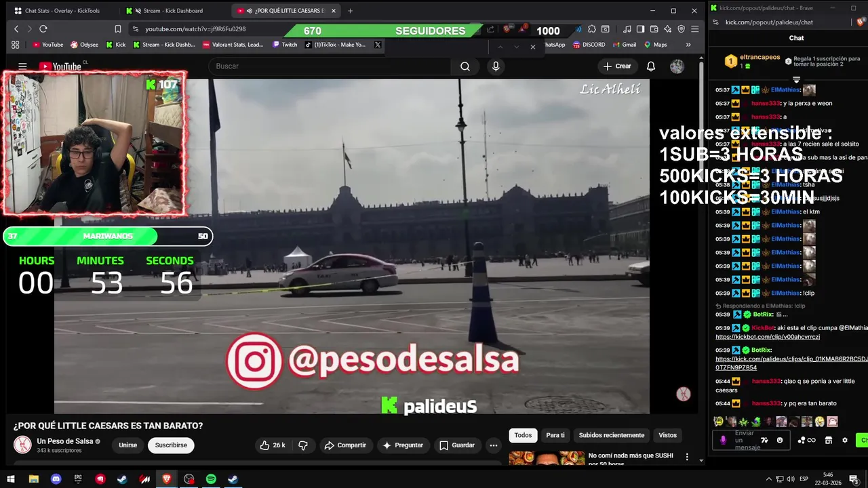Viewport: 868px width, 488px height.
Task: Open Un Peso de Salsa channel name
Action: click(65, 441)
